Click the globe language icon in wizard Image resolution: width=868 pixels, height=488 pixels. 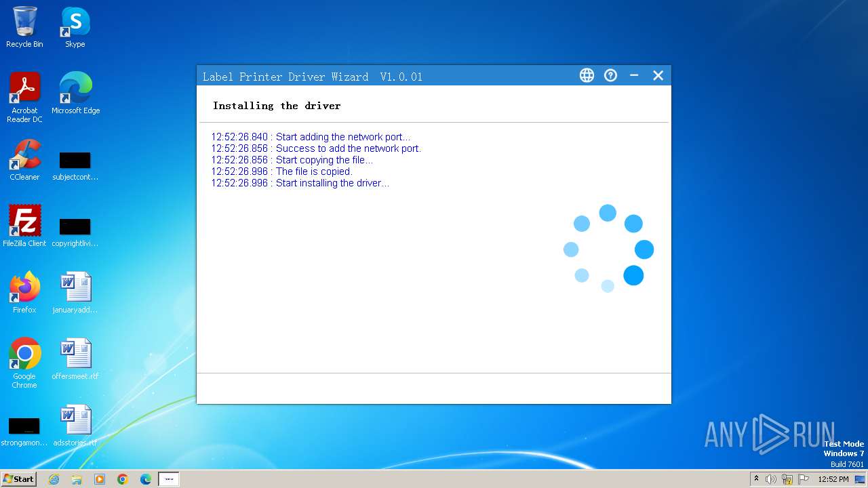pyautogui.click(x=587, y=75)
